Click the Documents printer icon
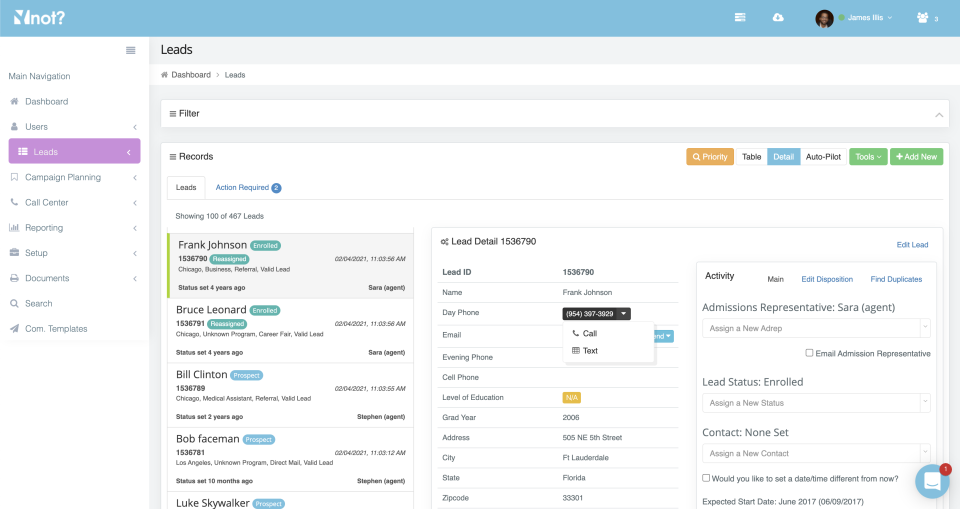The width and height of the screenshot is (960, 509). tap(14, 277)
